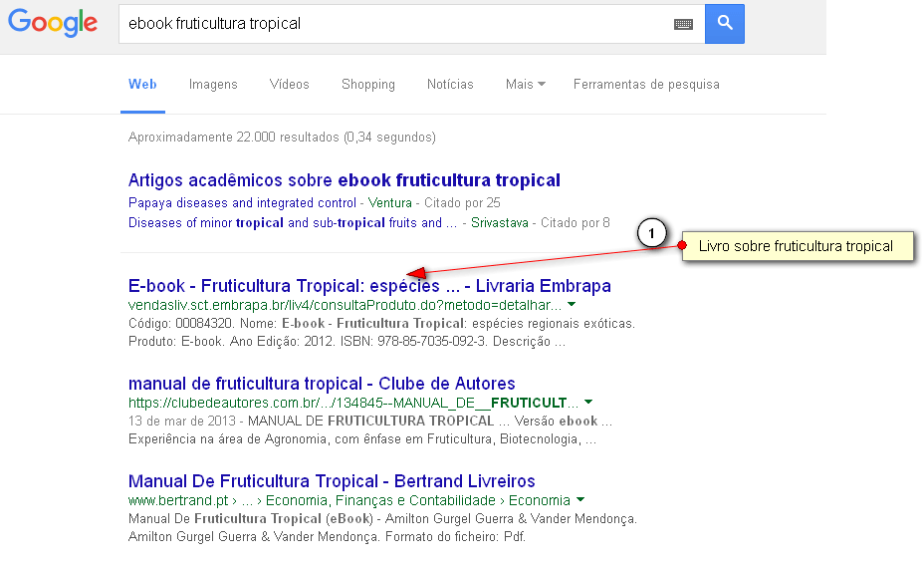Expand the Mais dropdown menu

point(525,85)
